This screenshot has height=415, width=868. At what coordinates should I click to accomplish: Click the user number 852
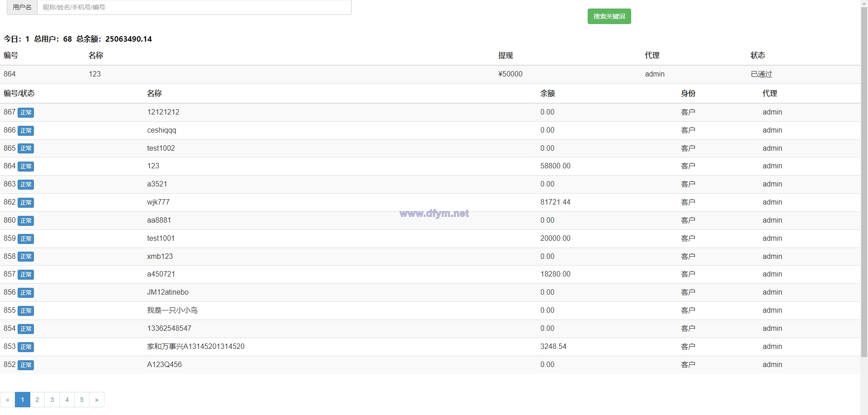click(x=9, y=364)
